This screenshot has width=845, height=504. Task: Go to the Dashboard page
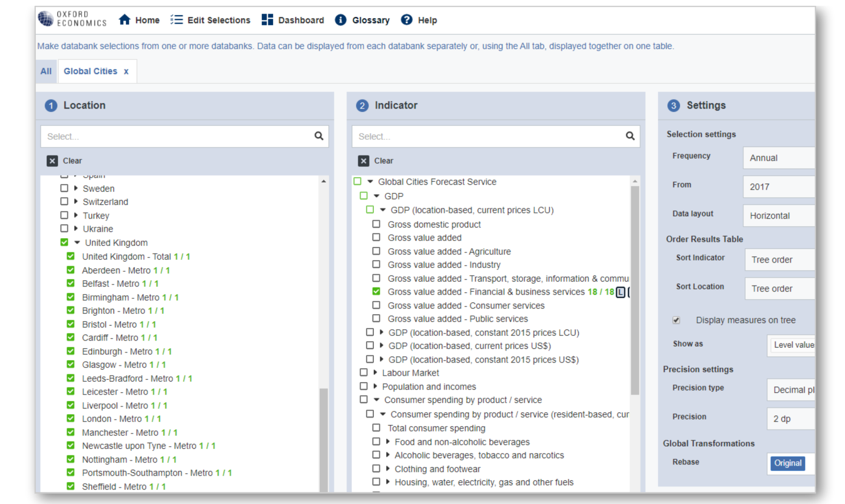point(301,20)
